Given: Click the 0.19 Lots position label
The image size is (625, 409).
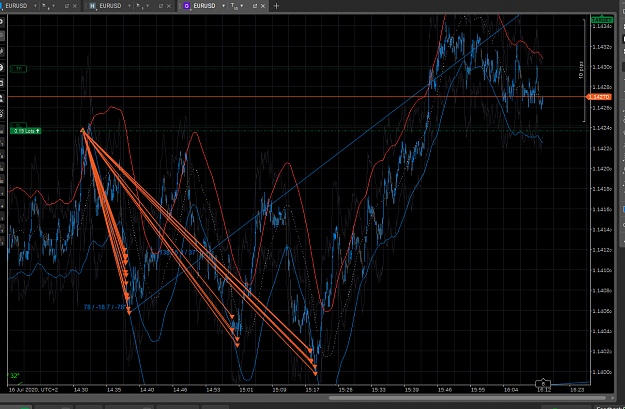Looking at the screenshot, I should click(26, 131).
